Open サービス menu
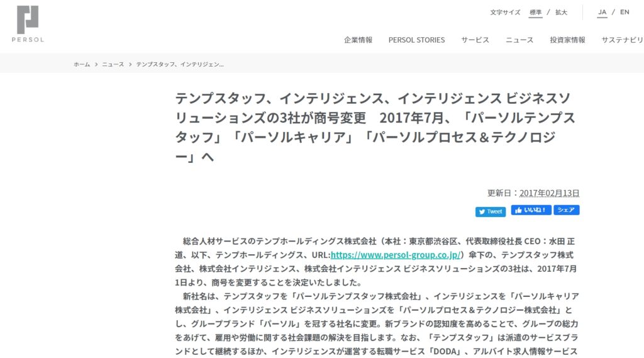The height and width of the screenshot is (358, 644). click(475, 40)
